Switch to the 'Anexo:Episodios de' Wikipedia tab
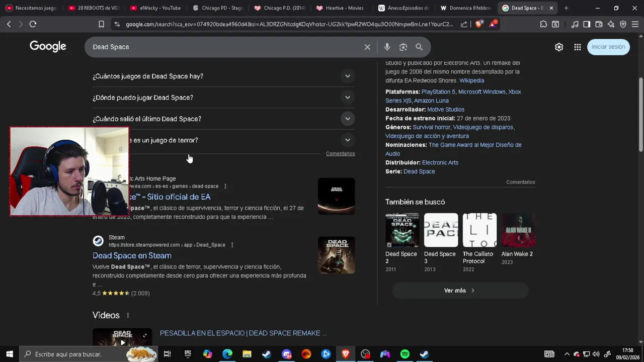 pyautogui.click(x=404, y=8)
